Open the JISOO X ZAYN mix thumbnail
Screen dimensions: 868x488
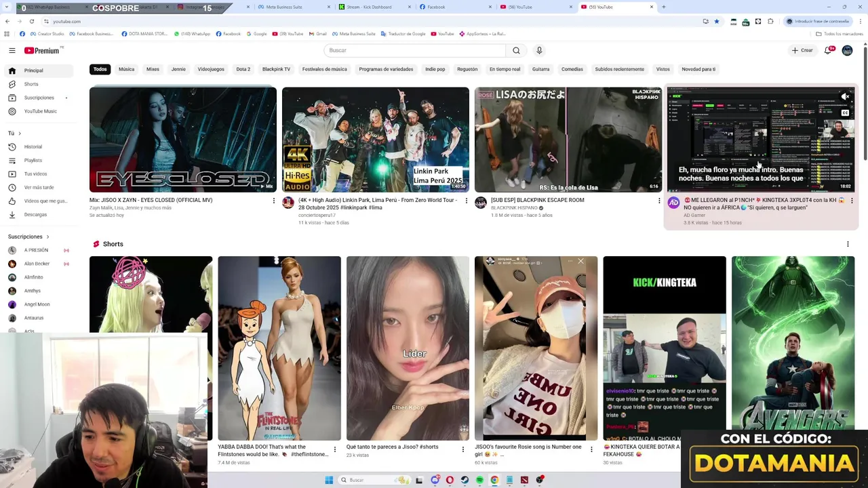(x=183, y=140)
